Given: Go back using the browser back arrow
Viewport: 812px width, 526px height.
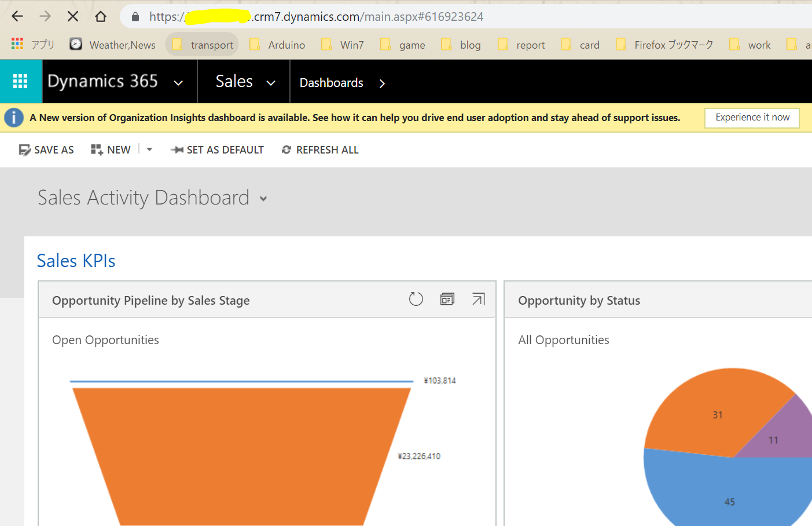Looking at the screenshot, I should click(x=17, y=16).
